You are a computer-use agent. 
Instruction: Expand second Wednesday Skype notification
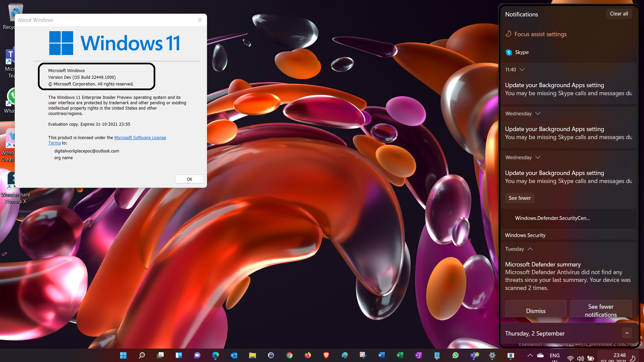pyautogui.click(x=538, y=158)
